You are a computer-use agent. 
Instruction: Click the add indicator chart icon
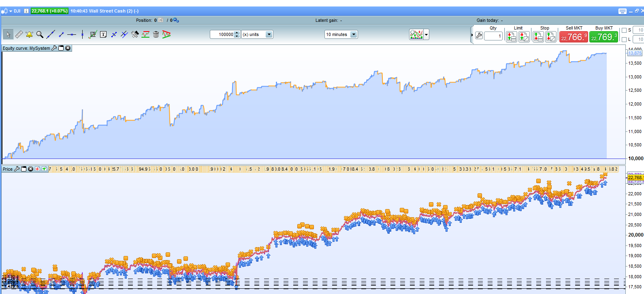click(416, 34)
